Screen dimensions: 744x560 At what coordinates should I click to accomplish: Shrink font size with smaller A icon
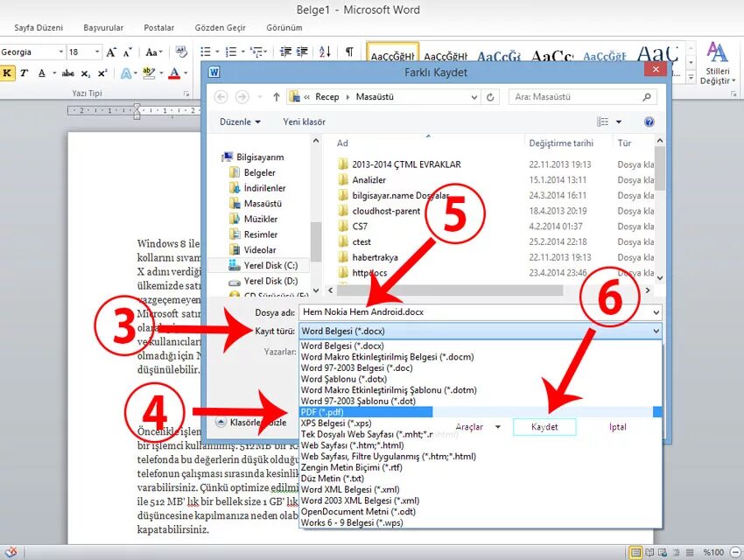(127, 52)
